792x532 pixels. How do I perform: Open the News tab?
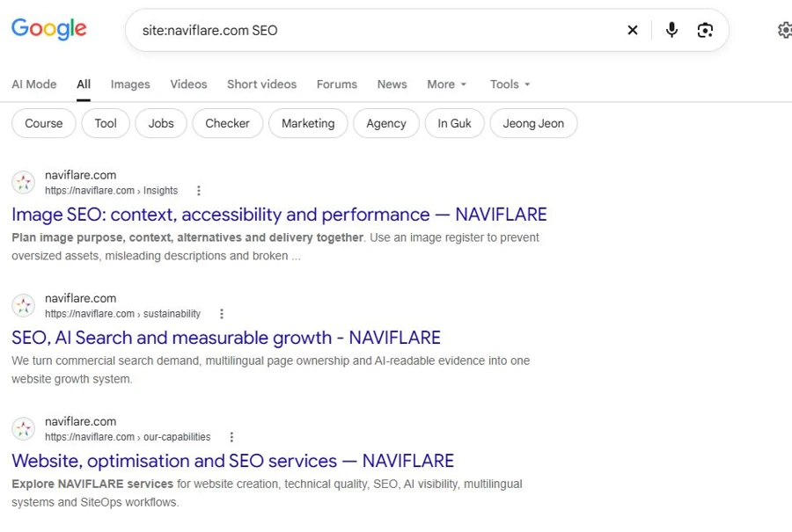[x=392, y=84]
